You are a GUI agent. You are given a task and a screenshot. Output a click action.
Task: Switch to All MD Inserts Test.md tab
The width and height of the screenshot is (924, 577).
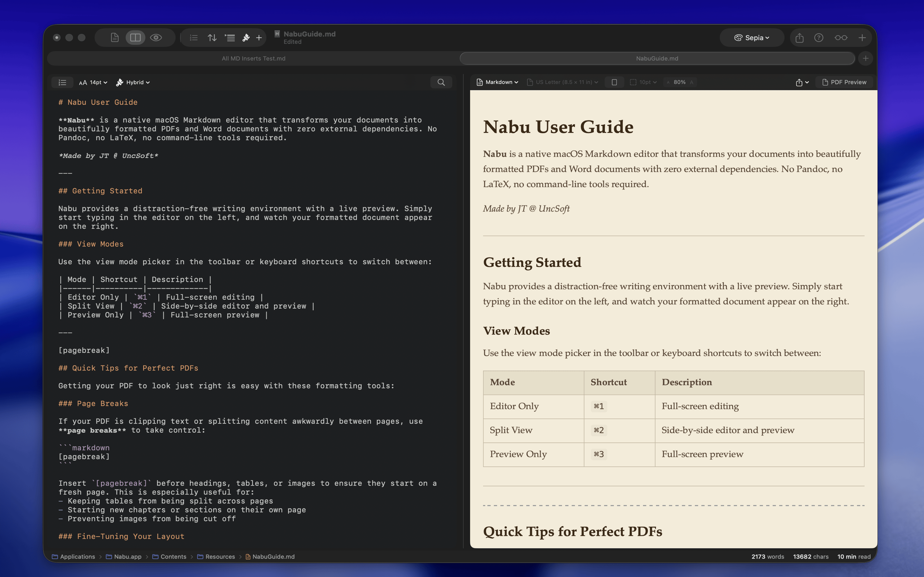[253, 58]
